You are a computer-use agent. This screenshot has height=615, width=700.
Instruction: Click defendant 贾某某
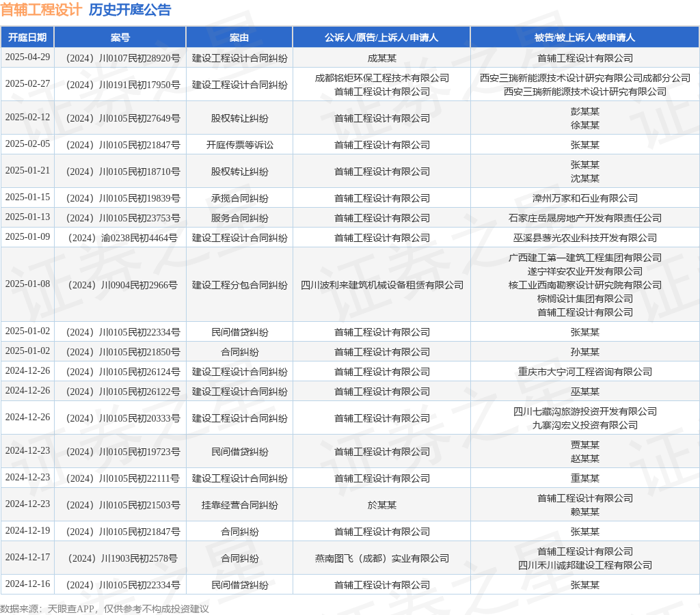pyautogui.click(x=585, y=445)
